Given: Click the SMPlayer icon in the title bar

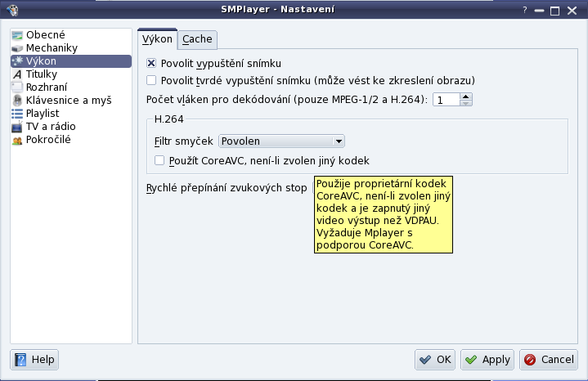Looking at the screenshot, I should [12, 10].
